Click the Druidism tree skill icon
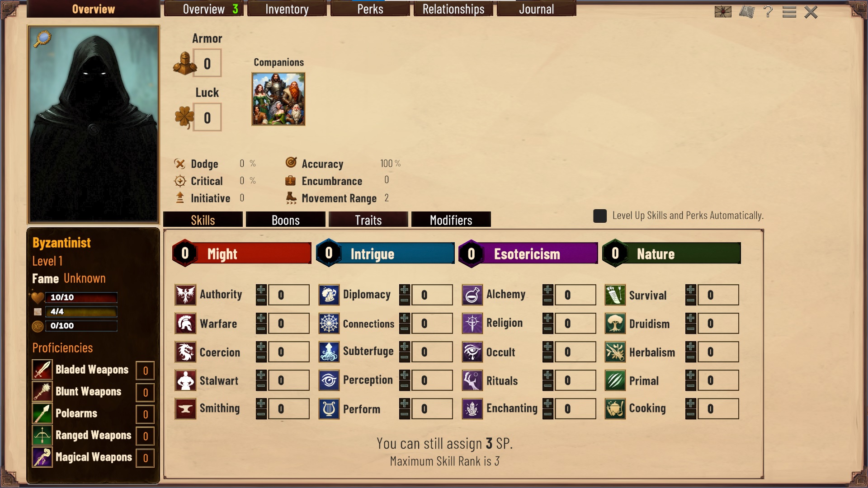The width and height of the screenshot is (868, 488). (615, 324)
